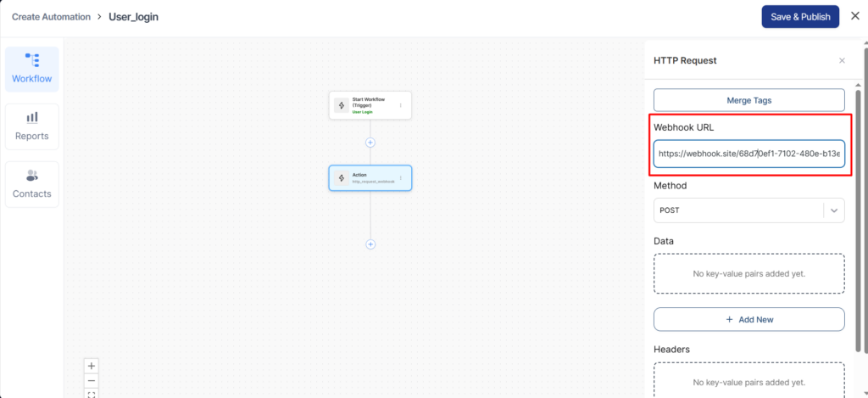Close the automation editor with the top X
Screen dimensions: 868x398
coord(854,16)
